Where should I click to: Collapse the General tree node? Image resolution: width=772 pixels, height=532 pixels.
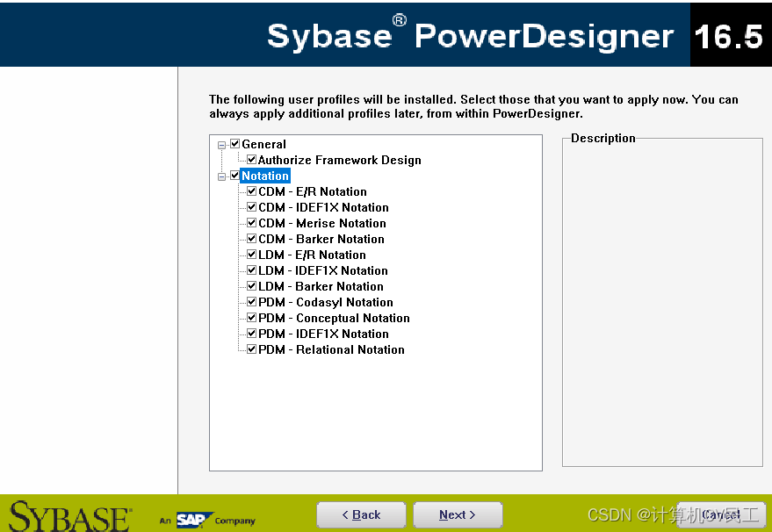click(221, 145)
